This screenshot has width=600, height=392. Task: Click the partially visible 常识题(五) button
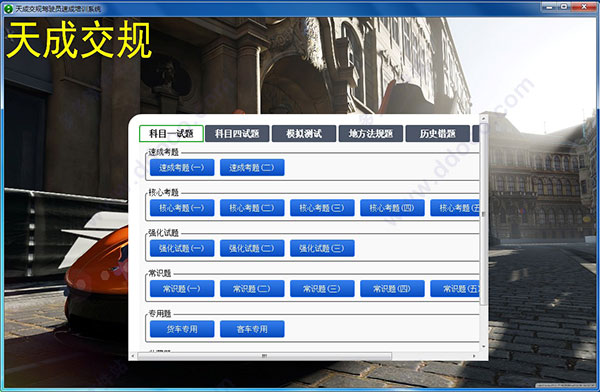pyautogui.click(x=455, y=289)
